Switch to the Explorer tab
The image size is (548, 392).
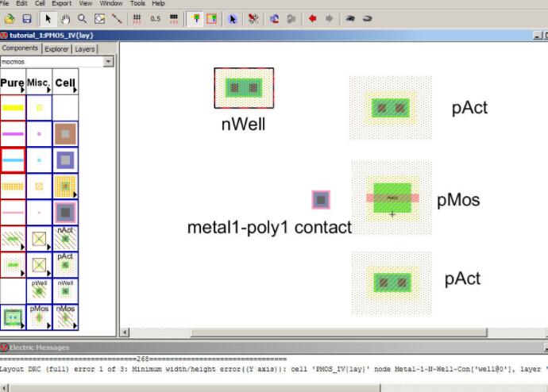coord(56,49)
